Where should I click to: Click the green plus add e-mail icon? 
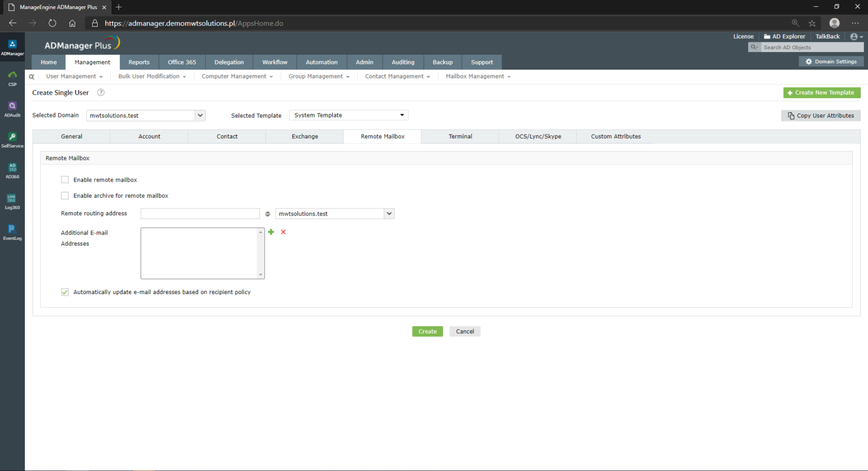coord(271,232)
